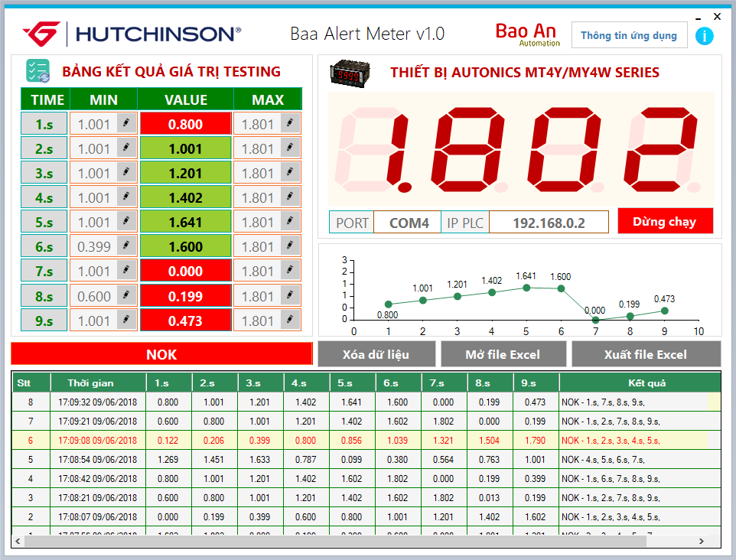Click pencil icon for 8.s MIN
This screenshot has width=736, height=560.
[127, 296]
